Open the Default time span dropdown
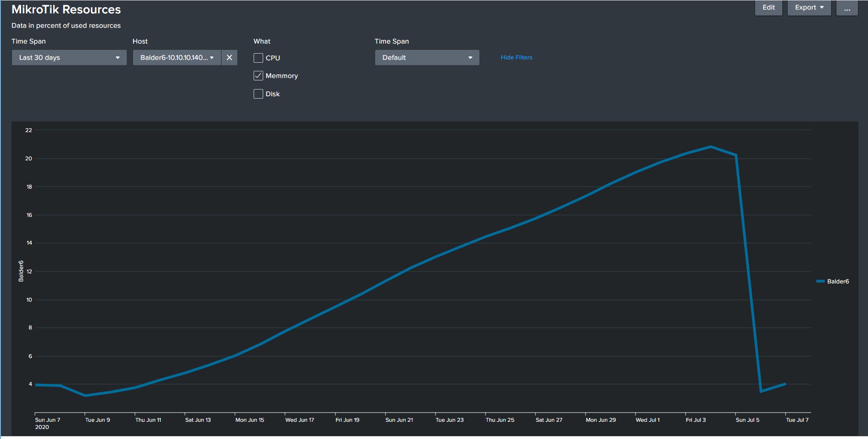This screenshot has width=868, height=439. coord(427,57)
